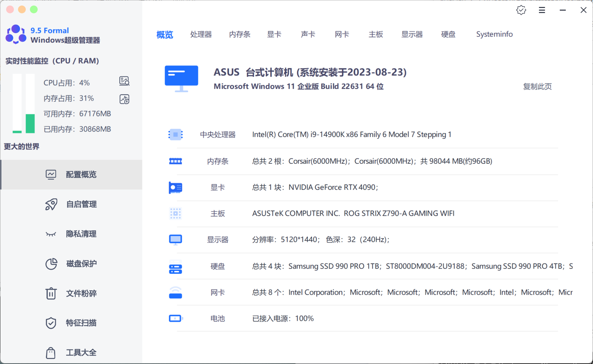Click the green memory usage bar
The height and width of the screenshot is (364, 593).
pos(30,123)
